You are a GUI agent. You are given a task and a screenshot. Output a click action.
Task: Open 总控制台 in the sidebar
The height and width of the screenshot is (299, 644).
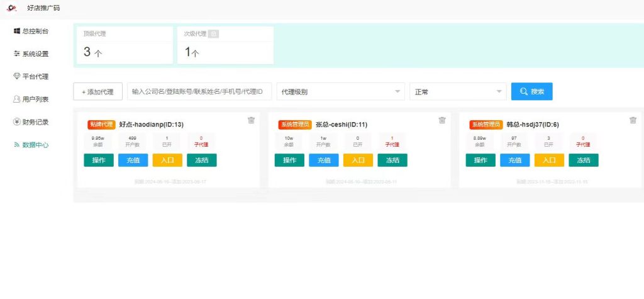click(x=31, y=31)
